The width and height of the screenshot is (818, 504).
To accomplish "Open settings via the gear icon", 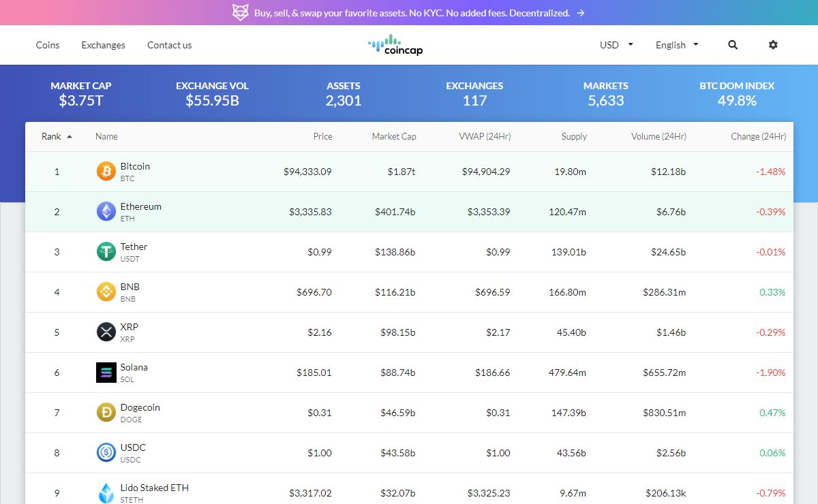I will pyautogui.click(x=773, y=45).
